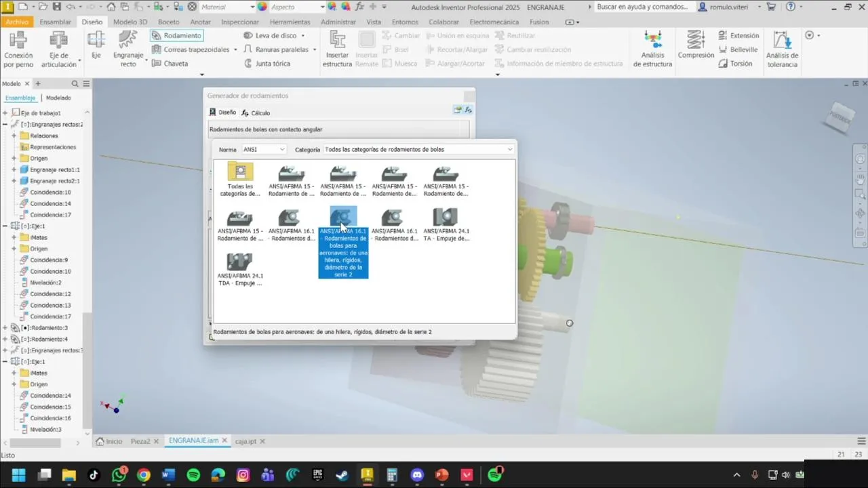Open Análisis de tolerancia
Screen dimensions: 868x488
point(782,49)
